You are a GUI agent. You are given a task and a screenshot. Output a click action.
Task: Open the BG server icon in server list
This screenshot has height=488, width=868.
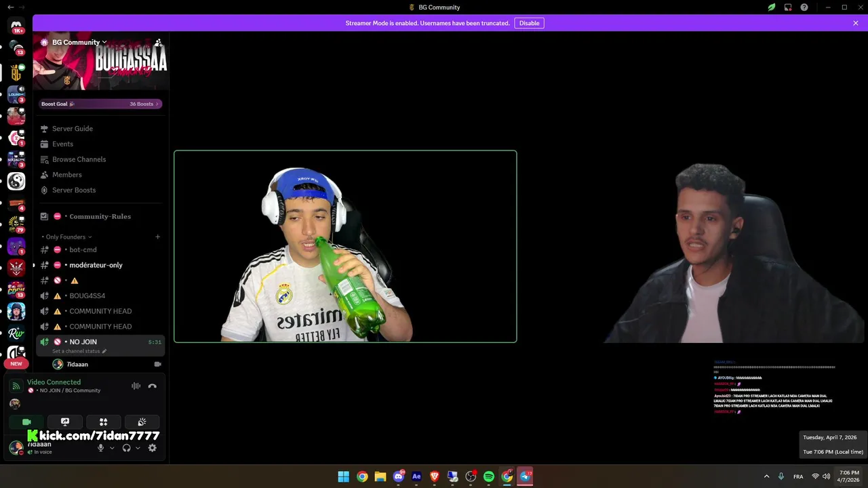16,72
